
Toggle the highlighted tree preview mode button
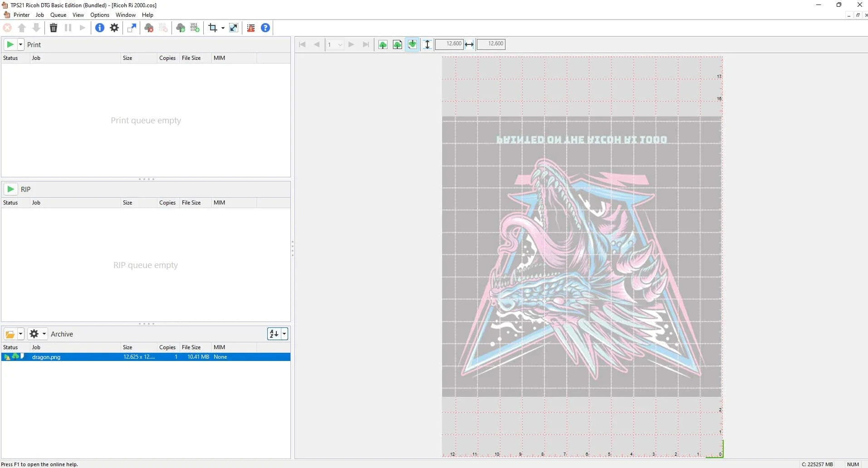[412, 44]
